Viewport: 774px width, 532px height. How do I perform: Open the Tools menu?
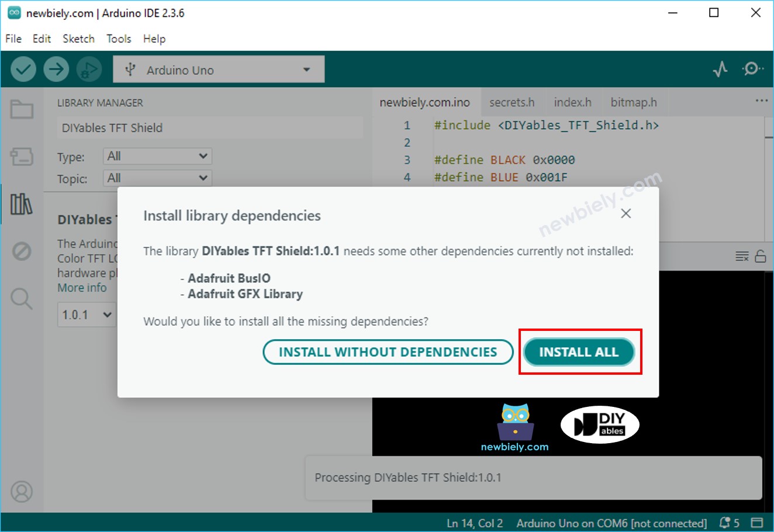tap(119, 39)
